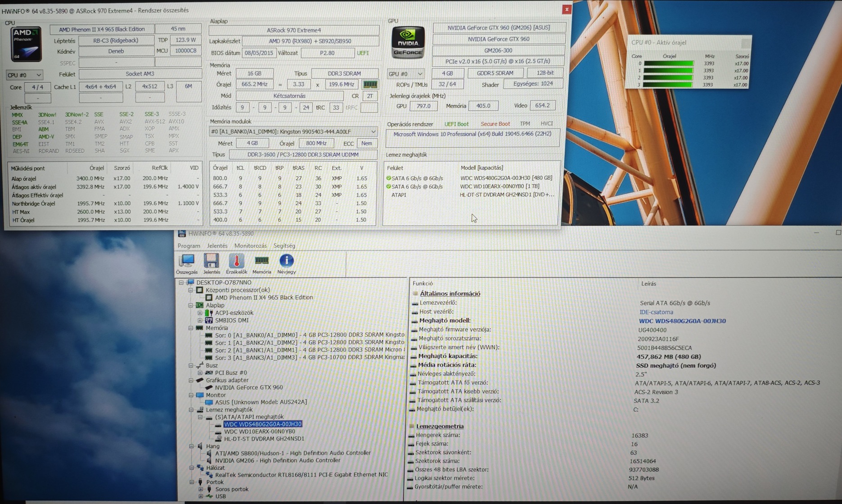Select NVIDIA GeForce GTX 960 tree item
This screenshot has height=504, width=842.
pos(249,387)
